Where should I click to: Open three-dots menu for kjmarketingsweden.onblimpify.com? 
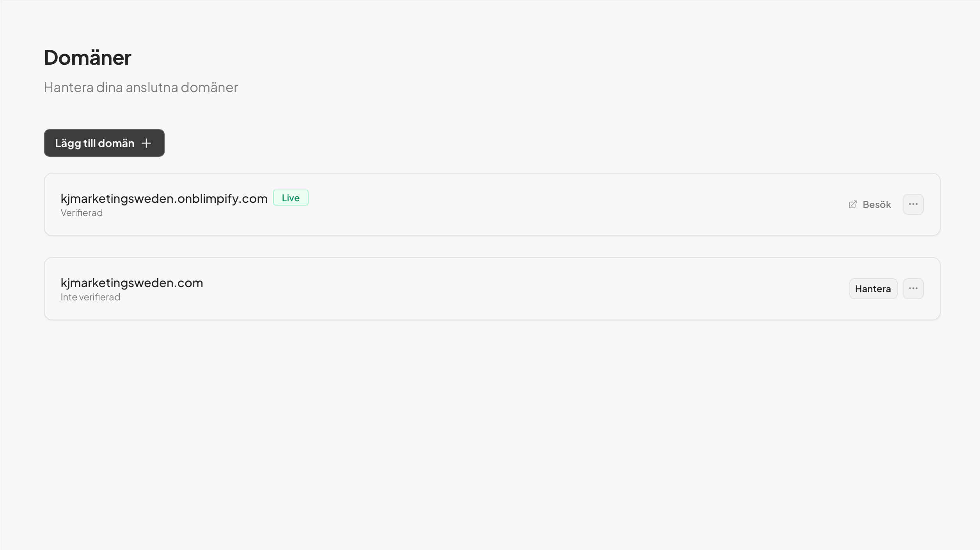pos(913,204)
